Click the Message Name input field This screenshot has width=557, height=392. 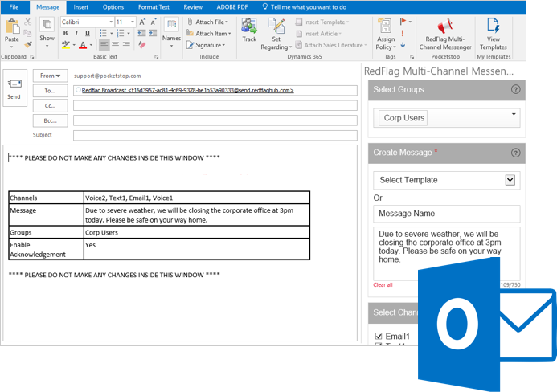click(x=446, y=214)
